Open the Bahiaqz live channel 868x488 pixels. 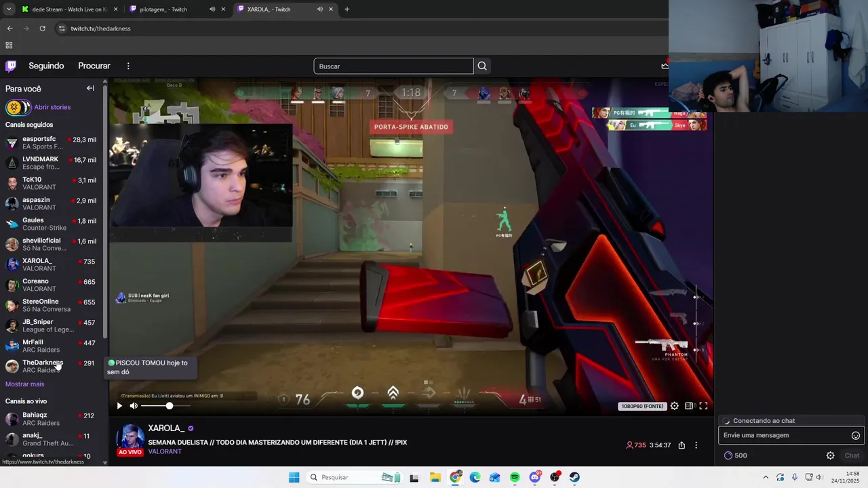pos(52,419)
